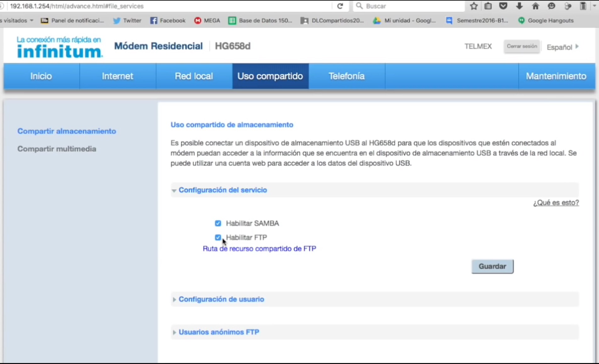Viewport: 599px width, 364px height.
Task: Expand Configuración de usuario section
Action: click(x=221, y=299)
